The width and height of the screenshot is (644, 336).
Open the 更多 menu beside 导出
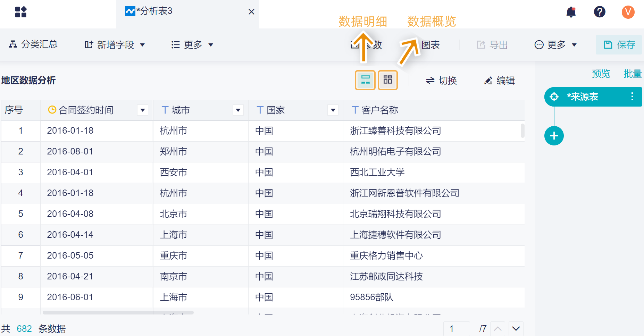556,45
